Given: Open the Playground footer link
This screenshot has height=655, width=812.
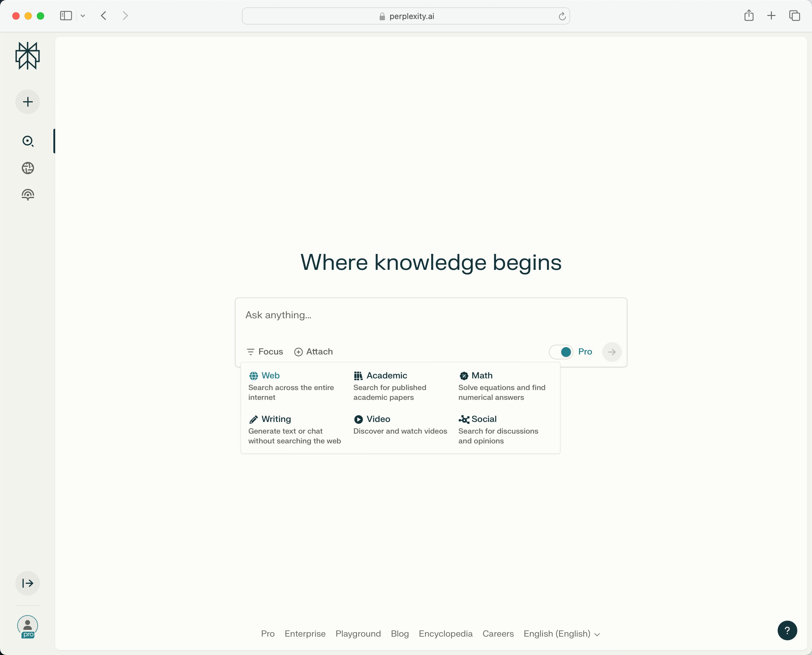Looking at the screenshot, I should (x=358, y=634).
